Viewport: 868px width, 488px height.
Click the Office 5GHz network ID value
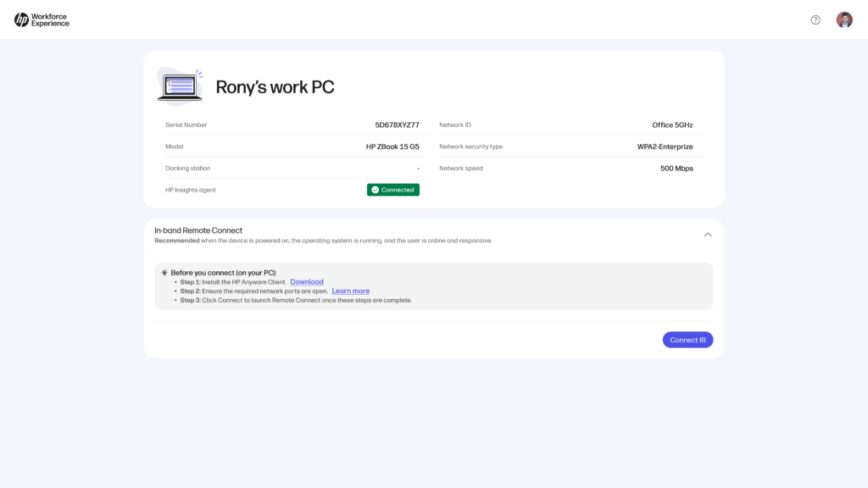coord(672,125)
